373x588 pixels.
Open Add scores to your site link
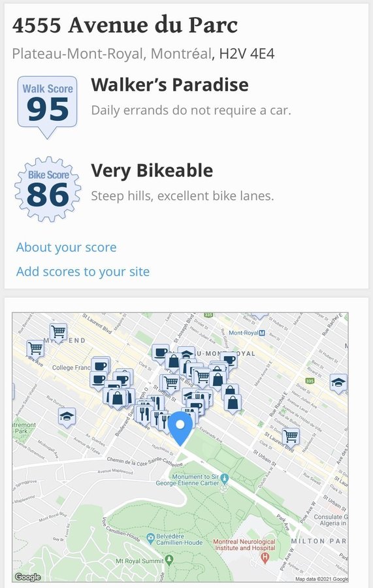[x=83, y=271]
